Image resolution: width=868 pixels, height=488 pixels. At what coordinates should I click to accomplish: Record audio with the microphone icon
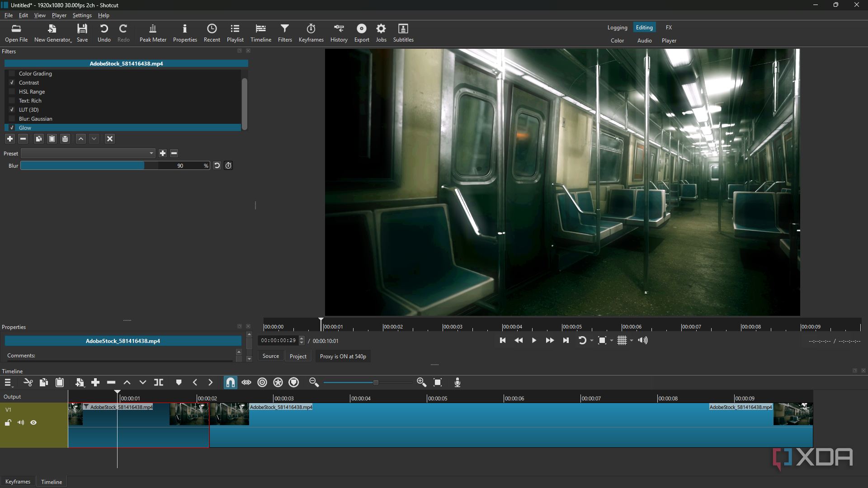click(458, 382)
